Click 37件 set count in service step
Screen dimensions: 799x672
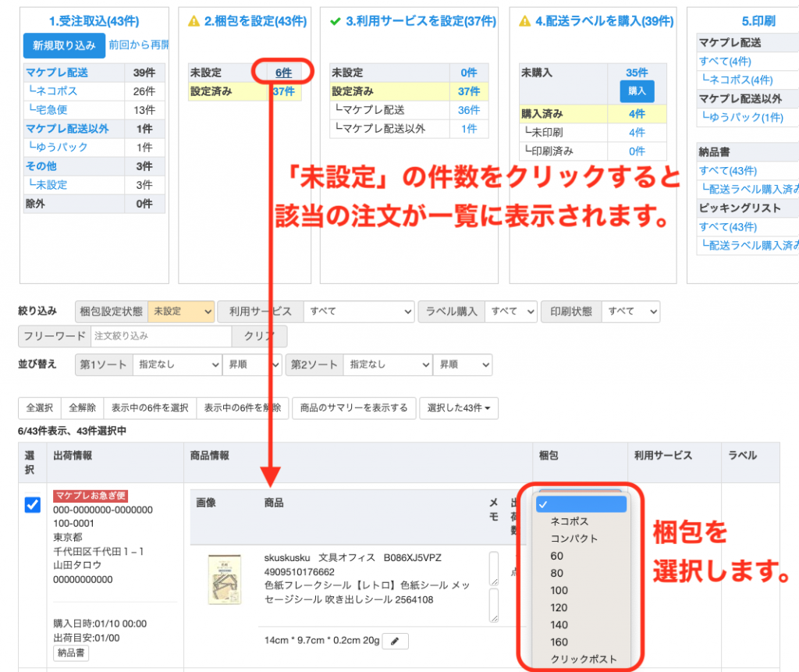point(469,91)
